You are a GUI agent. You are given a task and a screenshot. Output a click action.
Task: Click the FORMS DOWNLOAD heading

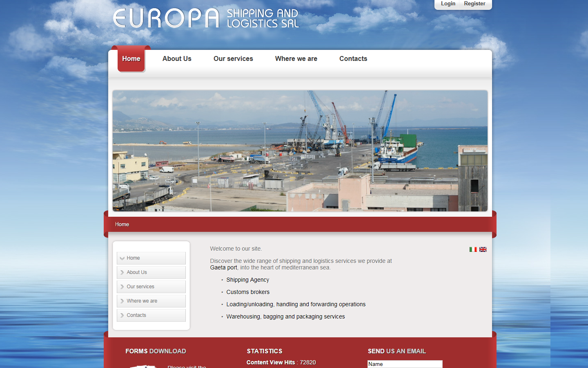pos(156,351)
